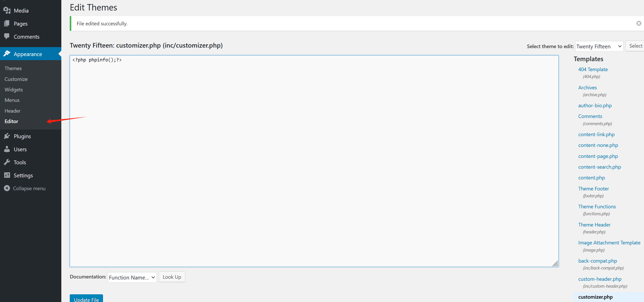Screen dimensions: 644x302
Task: Click the Tools wrench icon
Action: (7, 162)
